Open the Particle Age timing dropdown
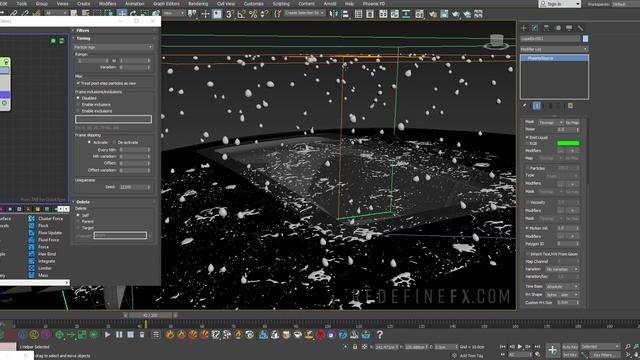 point(113,47)
